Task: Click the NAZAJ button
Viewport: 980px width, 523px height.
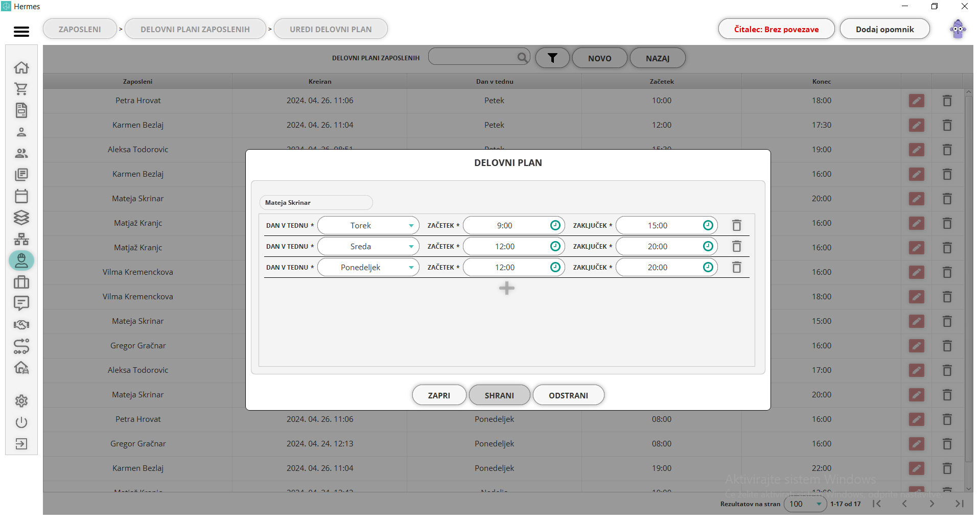Action: [658, 58]
